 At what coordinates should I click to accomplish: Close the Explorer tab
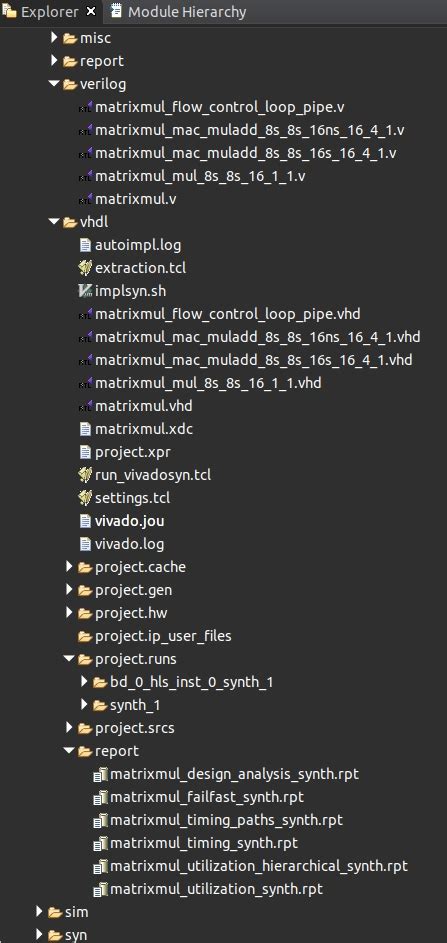(x=91, y=11)
